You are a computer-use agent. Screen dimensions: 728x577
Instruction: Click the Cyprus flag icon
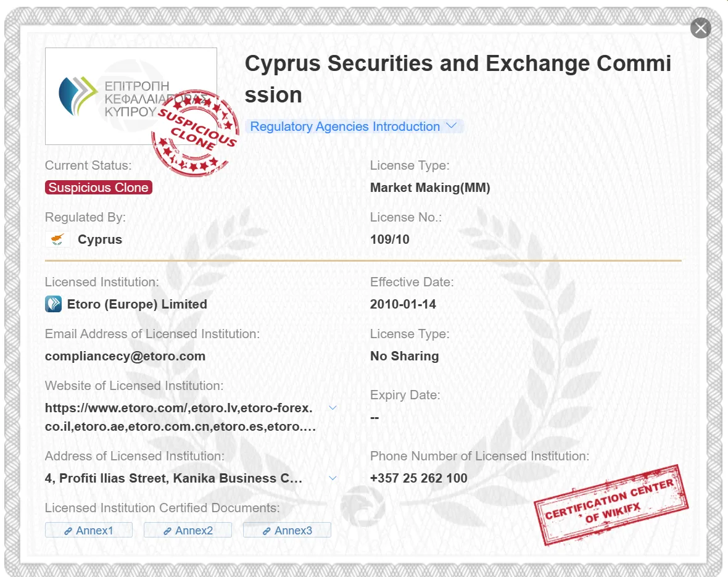[57, 239]
